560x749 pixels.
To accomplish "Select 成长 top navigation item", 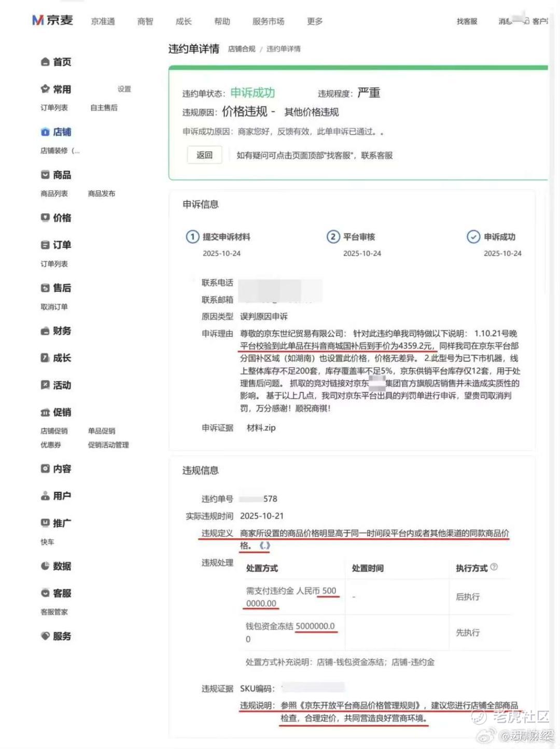I will [184, 21].
